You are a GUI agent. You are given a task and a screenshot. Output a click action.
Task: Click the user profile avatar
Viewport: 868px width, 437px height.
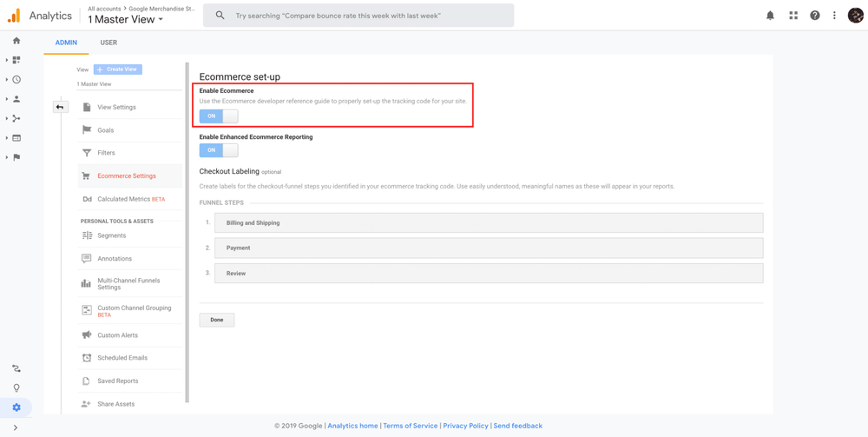[x=855, y=16]
